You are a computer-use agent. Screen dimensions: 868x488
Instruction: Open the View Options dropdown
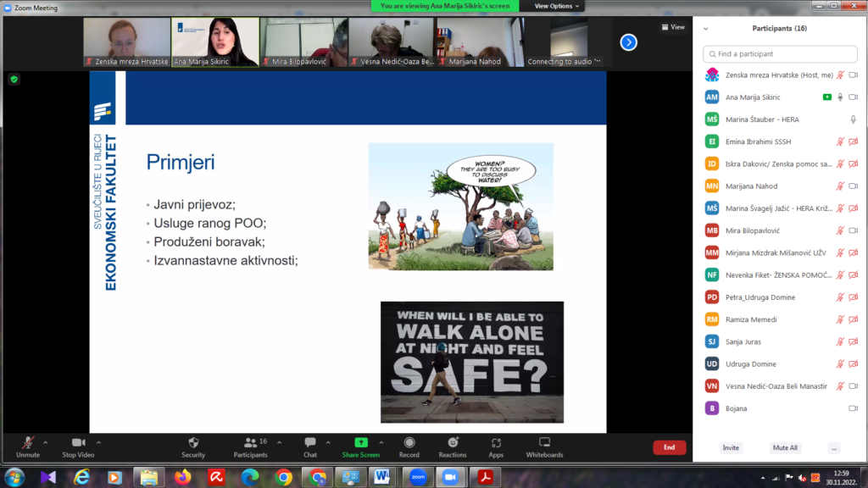point(556,6)
